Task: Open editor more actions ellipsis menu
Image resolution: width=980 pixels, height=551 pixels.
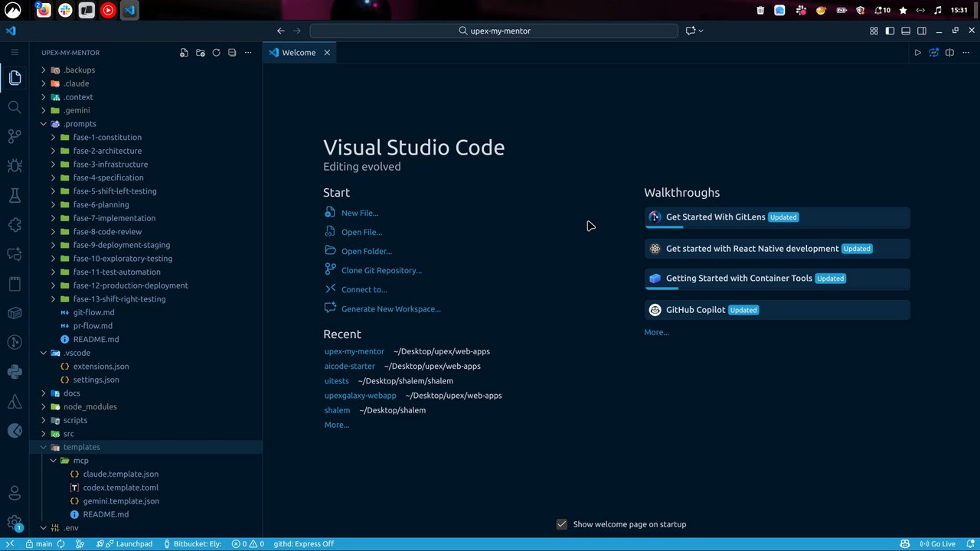Action: (x=965, y=53)
